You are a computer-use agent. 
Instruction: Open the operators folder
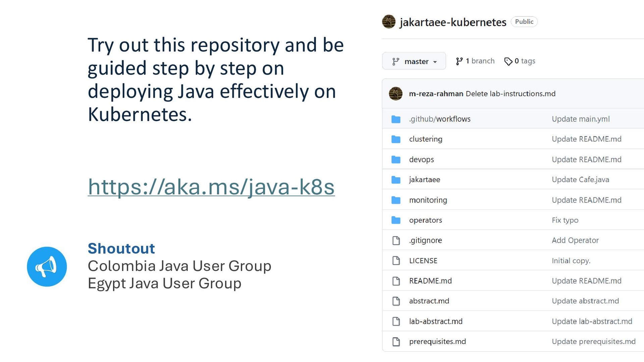coord(426,220)
